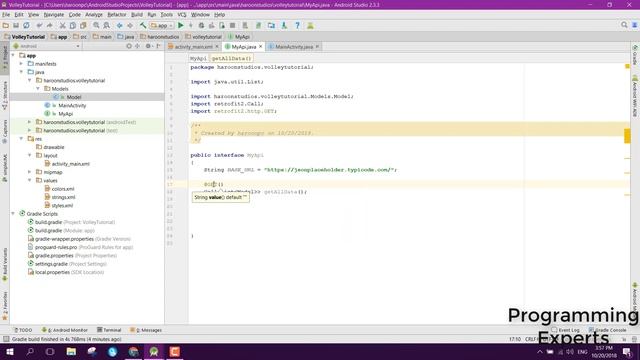This screenshot has width=640, height=360.
Task: Open the Build menu
Action: point(137,15)
